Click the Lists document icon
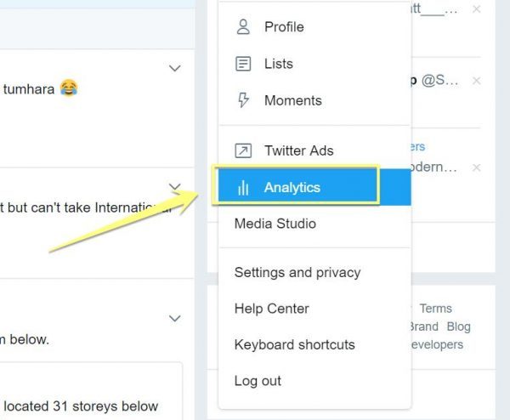The image size is (510, 420). [x=243, y=64]
